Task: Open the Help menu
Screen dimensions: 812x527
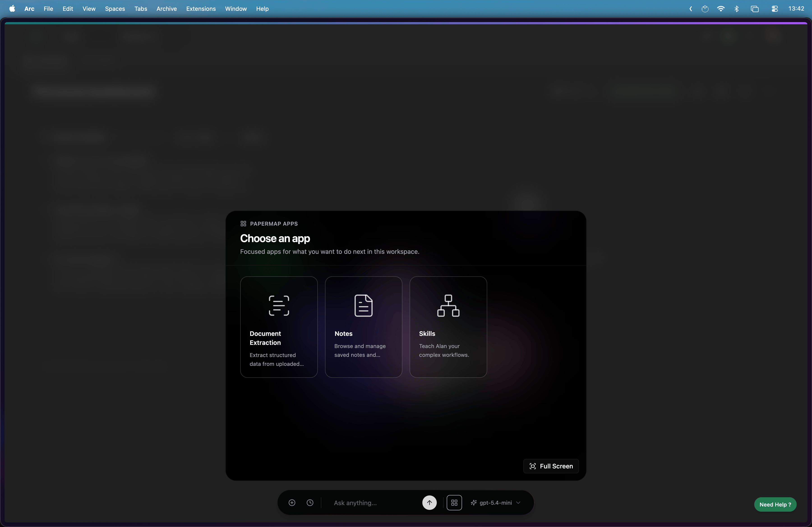Action: [x=262, y=9]
